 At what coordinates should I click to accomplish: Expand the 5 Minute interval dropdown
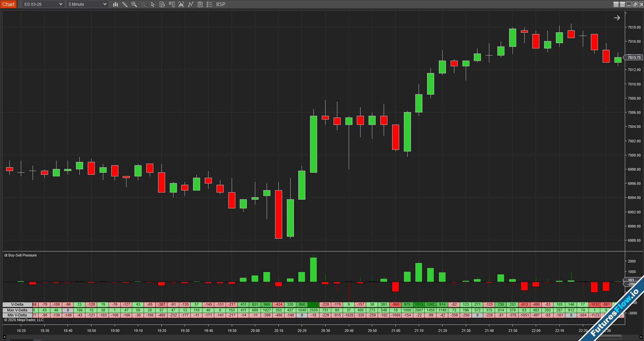87,4
